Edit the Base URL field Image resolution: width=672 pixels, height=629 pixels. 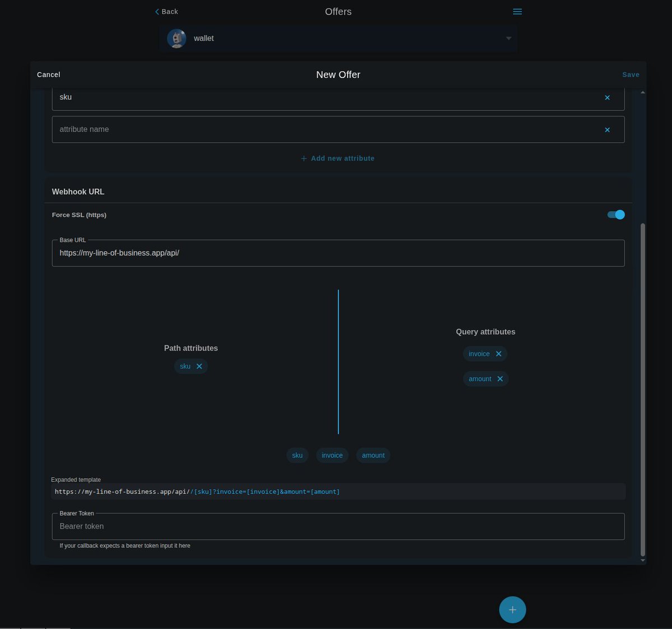pos(338,253)
